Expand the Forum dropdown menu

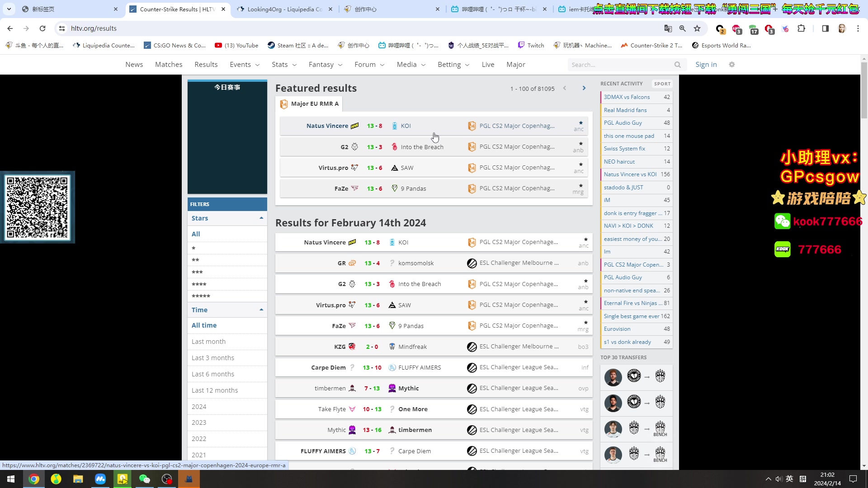[x=369, y=65]
